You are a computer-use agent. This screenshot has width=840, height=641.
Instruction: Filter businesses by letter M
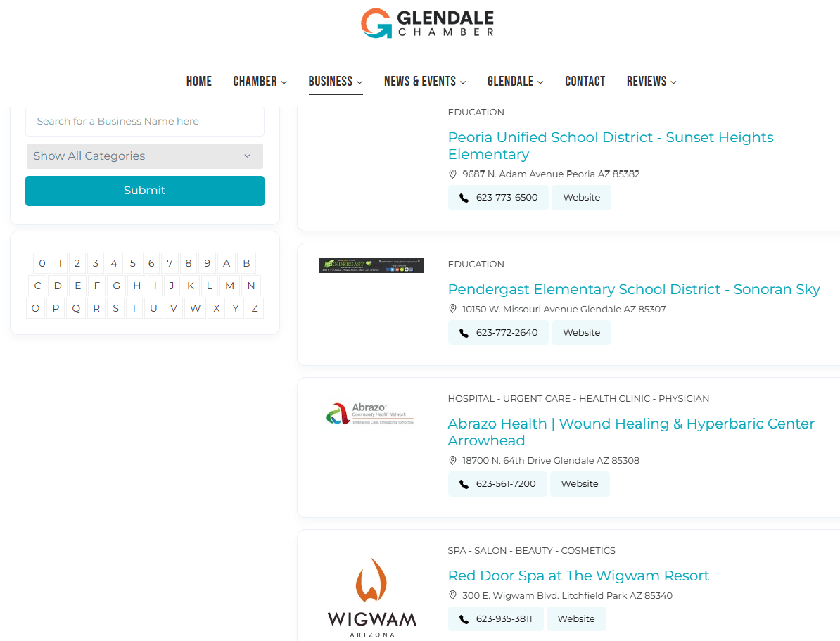[230, 286]
